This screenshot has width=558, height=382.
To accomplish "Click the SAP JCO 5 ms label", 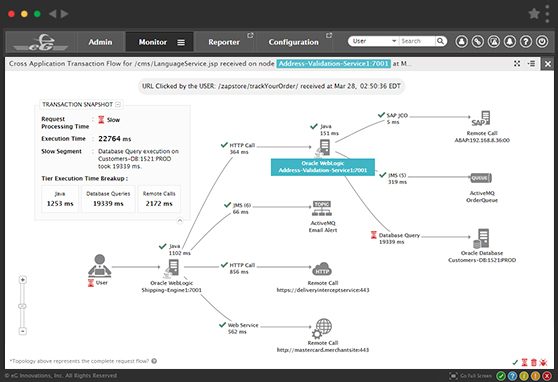I will click(397, 119).
